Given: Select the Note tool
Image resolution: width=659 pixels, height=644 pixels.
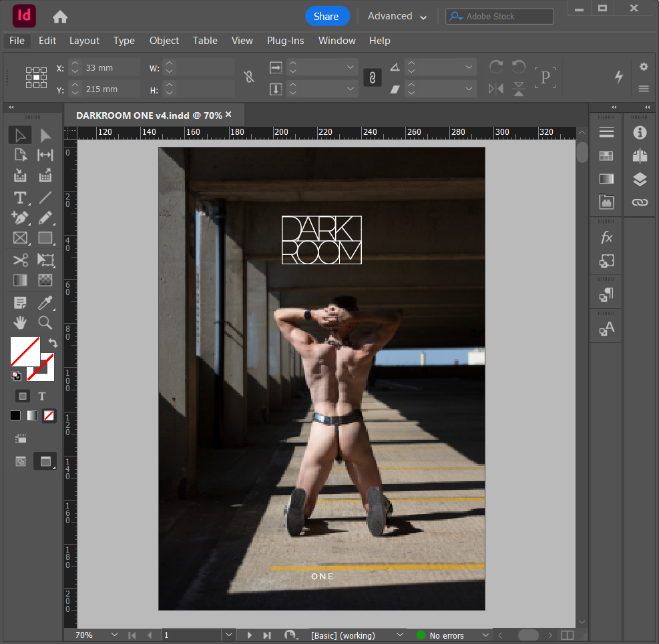Looking at the screenshot, I should click(20, 302).
